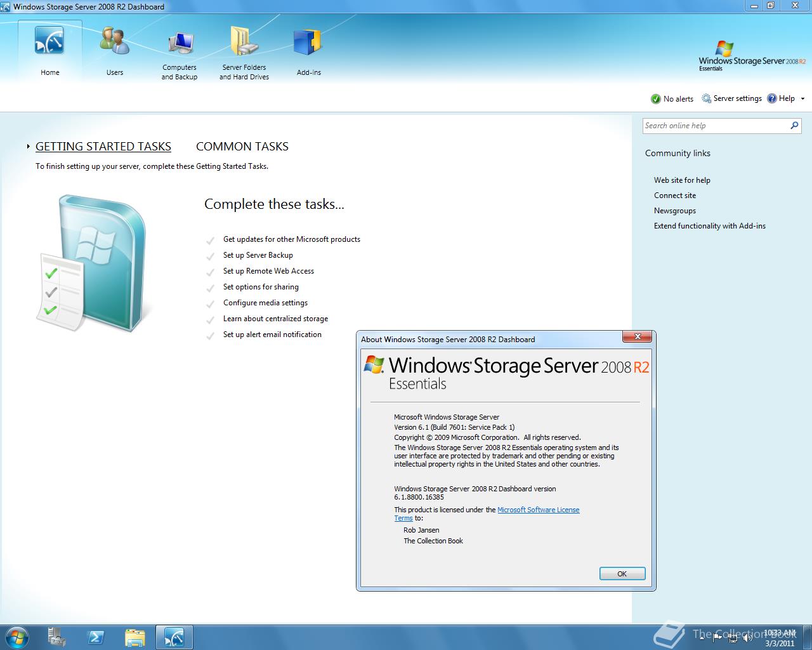This screenshot has width=812, height=650.
Task: Open volume speaker tray icon
Action: tap(748, 637)
